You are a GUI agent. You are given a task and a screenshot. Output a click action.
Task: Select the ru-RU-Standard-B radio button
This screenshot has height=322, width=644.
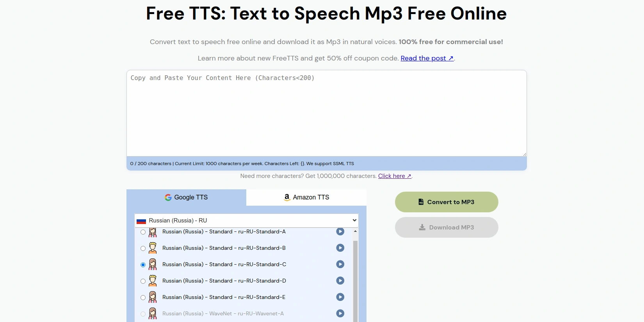[x=143, y=248]
